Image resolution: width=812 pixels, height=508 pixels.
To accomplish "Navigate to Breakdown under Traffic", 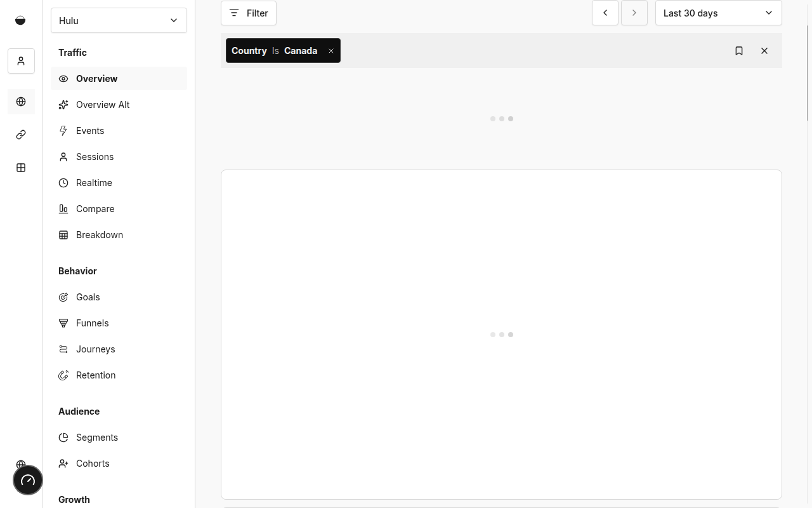I will point(99,234).
